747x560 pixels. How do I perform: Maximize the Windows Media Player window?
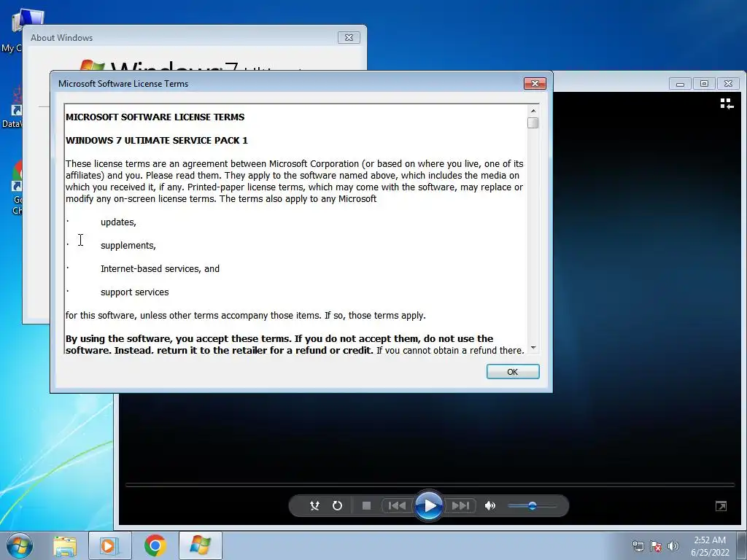point(704,84)
